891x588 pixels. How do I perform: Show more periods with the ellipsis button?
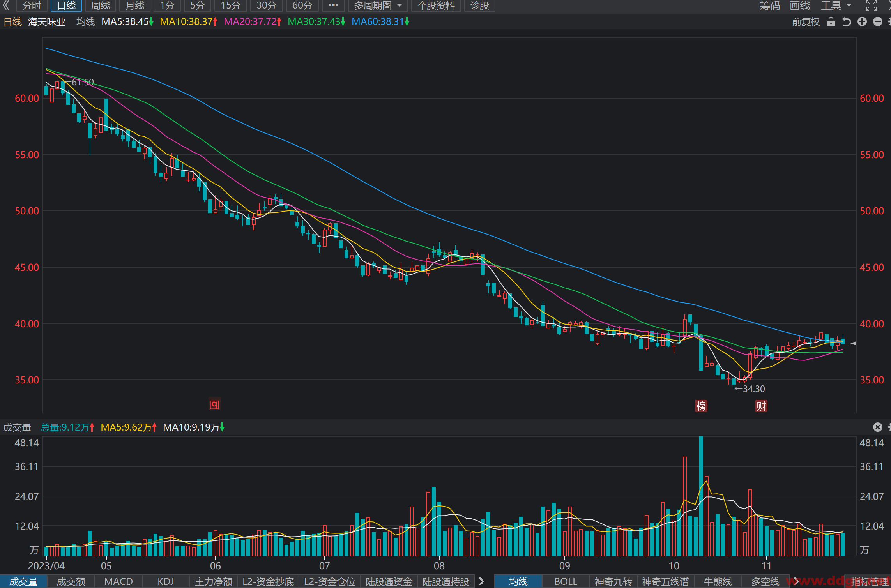point(334,5)
